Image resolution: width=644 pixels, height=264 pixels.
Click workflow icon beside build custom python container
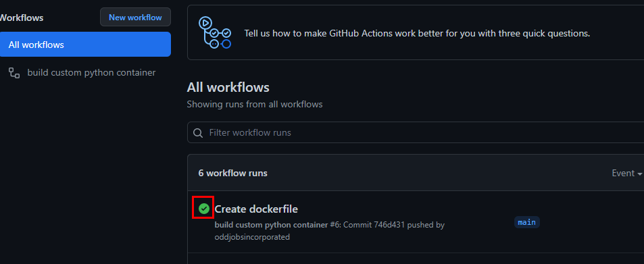coord(14,73)
